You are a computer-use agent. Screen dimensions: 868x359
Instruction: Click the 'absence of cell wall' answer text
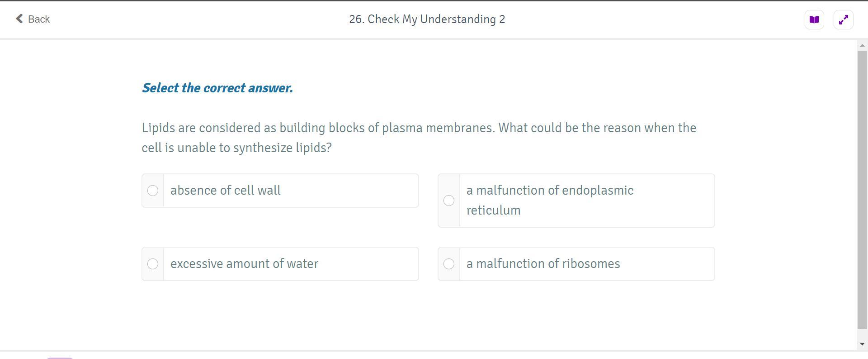click(x=226, y=191)
